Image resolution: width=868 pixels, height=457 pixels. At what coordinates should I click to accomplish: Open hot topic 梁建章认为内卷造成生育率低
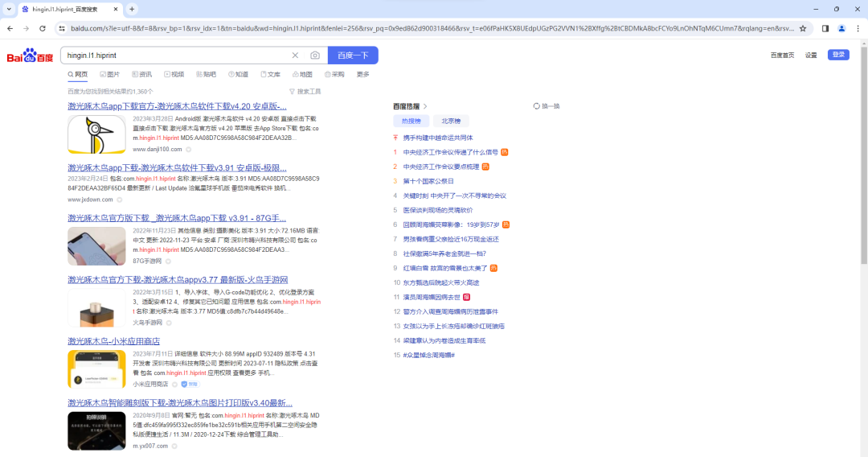[444, 340]
